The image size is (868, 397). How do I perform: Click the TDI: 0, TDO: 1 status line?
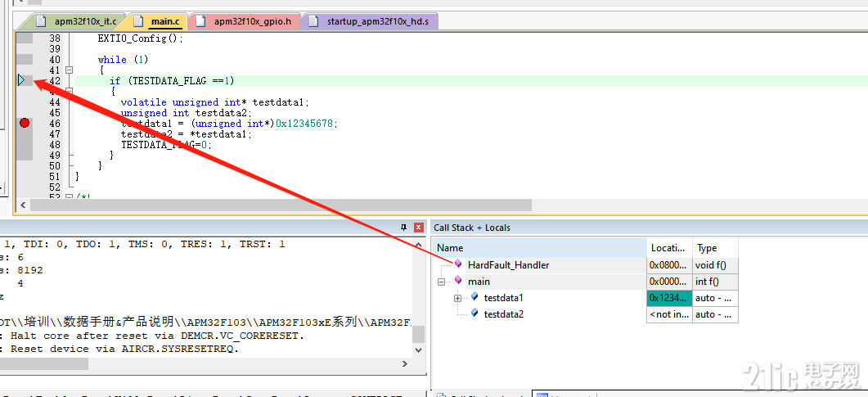143,244
